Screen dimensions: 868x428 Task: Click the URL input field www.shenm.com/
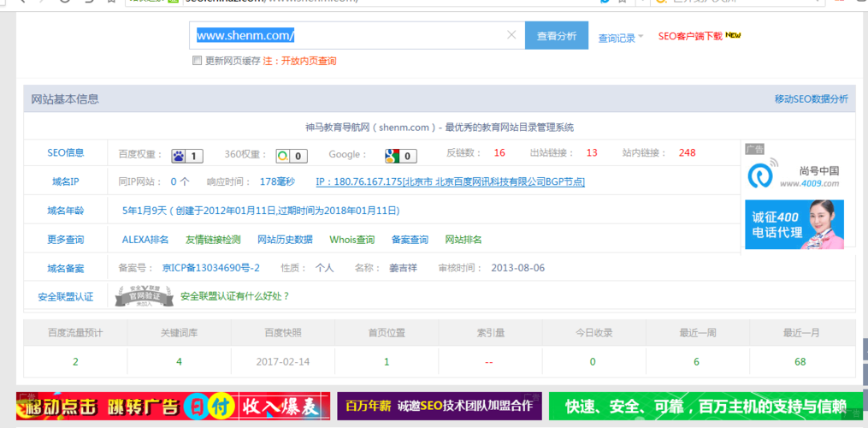(x=357, y=35)
